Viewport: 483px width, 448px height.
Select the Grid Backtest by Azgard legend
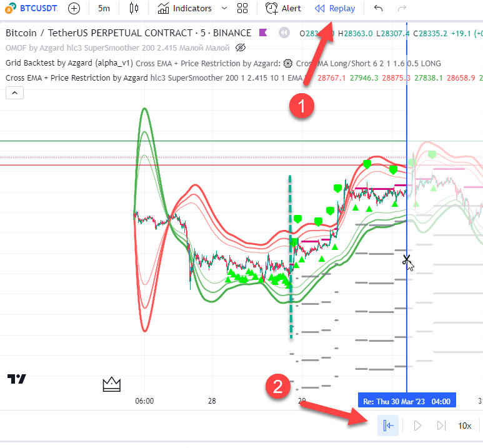[x=69, y=63]
